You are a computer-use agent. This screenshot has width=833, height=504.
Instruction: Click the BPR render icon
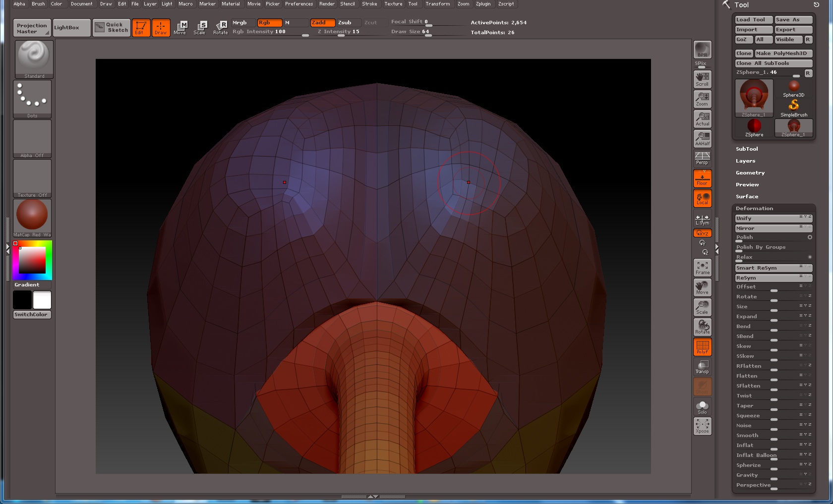pyautogui.click(x=702, y=50)
